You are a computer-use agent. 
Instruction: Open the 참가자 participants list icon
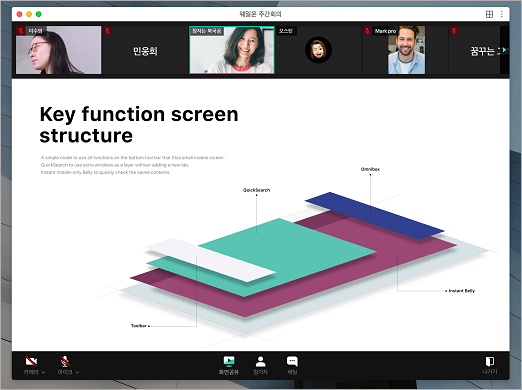tap(260, 361)
